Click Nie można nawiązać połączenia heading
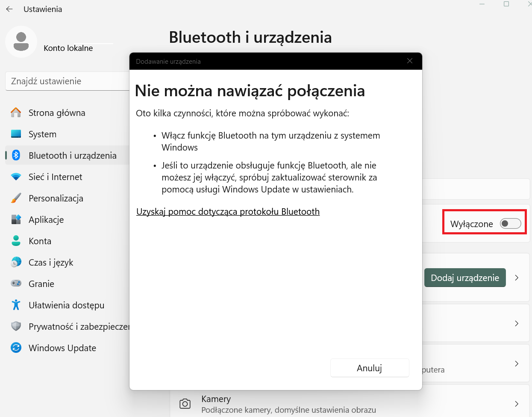Screen dimensions: 532x417 (x=250, y=91)
